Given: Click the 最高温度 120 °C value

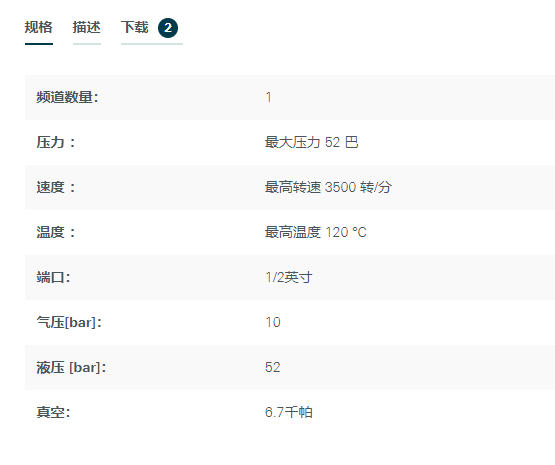Looking at the screenshot, I should [x=316, y=232].
